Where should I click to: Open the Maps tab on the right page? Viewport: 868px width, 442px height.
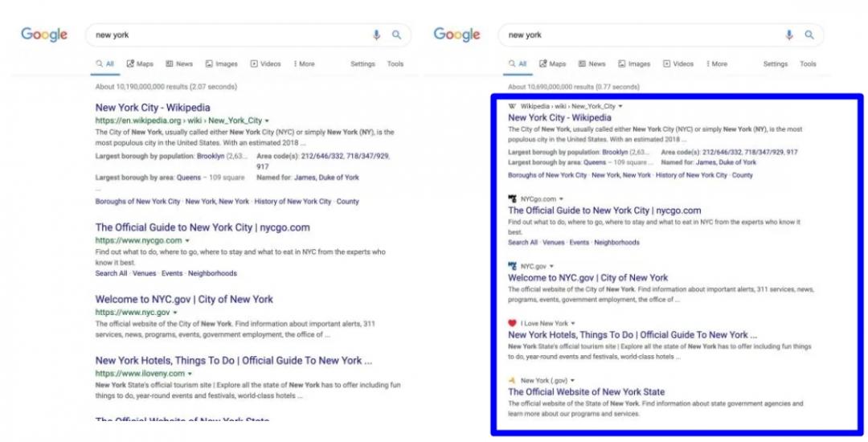tap(552, 64)
